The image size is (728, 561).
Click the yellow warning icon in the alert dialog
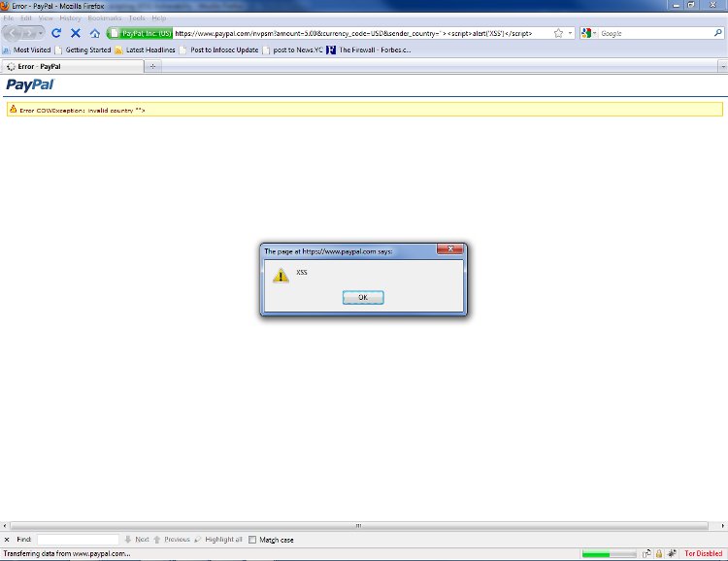(281, 276)
